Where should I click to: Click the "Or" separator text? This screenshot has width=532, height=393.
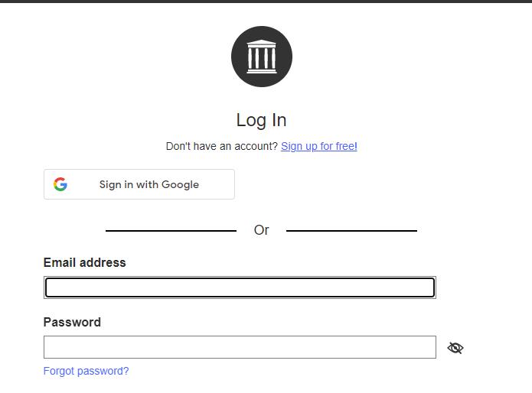261,230
